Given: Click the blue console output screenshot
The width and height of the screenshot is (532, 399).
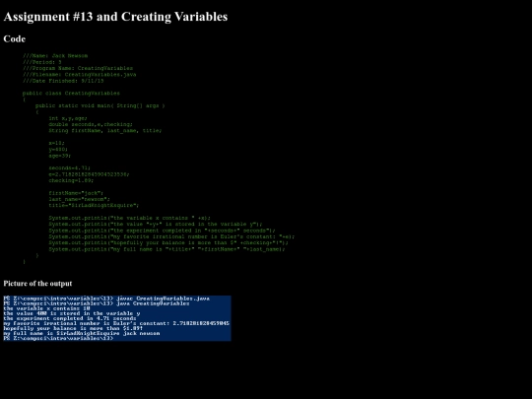Looking at the screenshot, I should click(117, 318).
